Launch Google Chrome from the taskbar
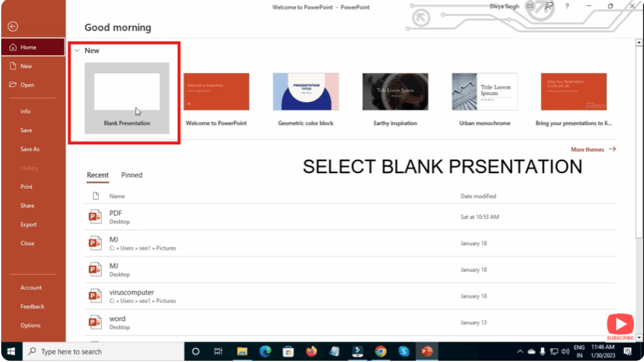 click(x=380, y=351)
